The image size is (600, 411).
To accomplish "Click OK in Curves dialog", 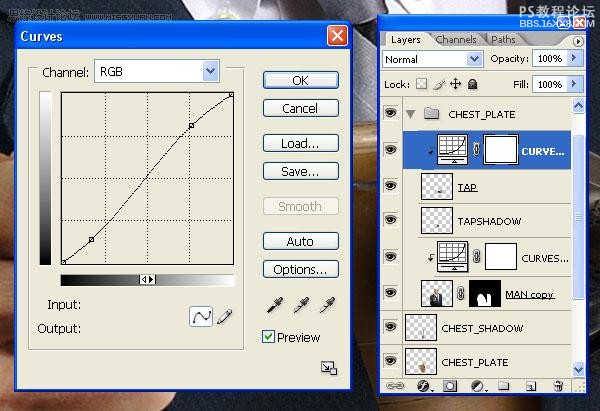I will [x=301, y=80].
